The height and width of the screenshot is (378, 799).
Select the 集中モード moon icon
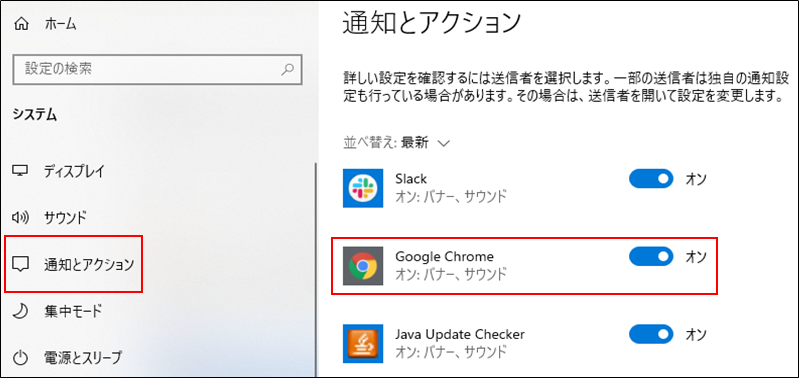20,310
